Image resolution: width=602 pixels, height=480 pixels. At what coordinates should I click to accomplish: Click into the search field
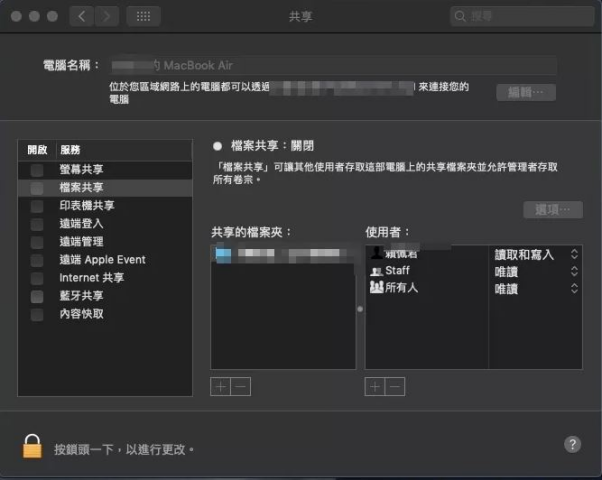521,16
